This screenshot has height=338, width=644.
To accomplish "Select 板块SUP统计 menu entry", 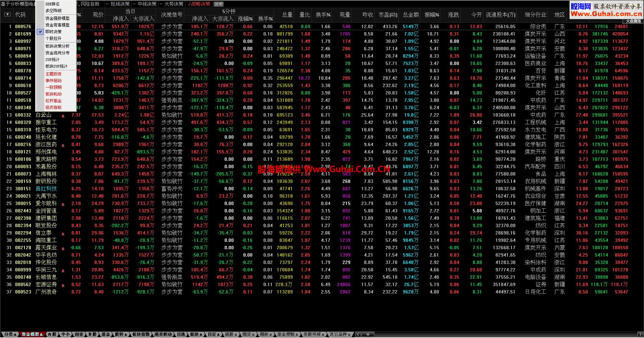I will [56, 66].
